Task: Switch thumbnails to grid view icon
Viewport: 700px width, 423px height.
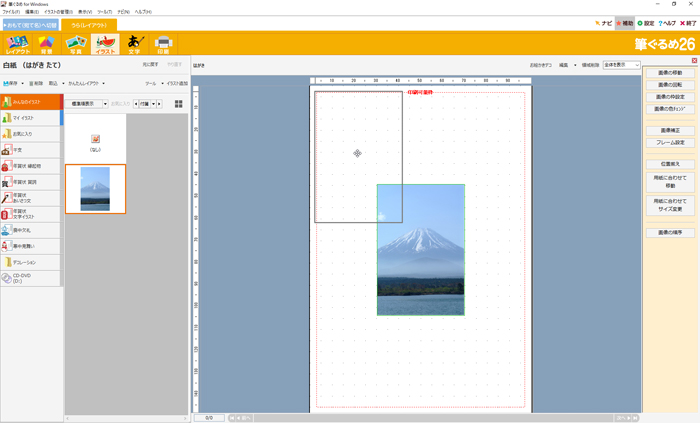Action: [x=179, y=103]
